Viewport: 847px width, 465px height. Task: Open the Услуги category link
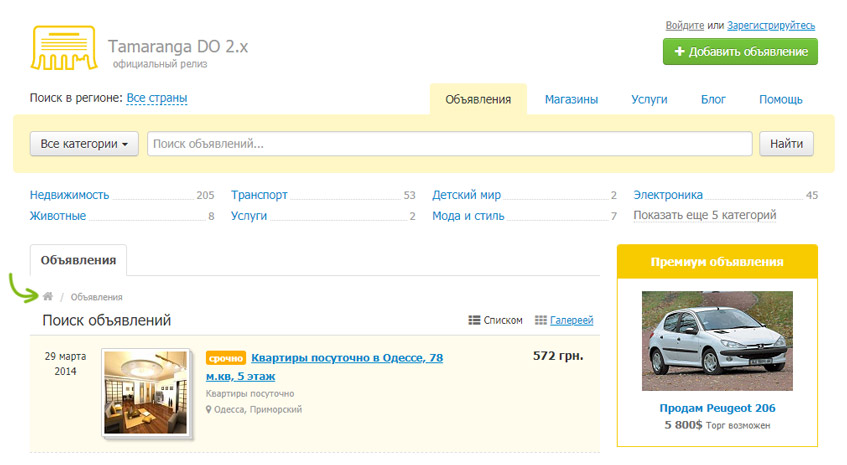click(x=249, y=216)
